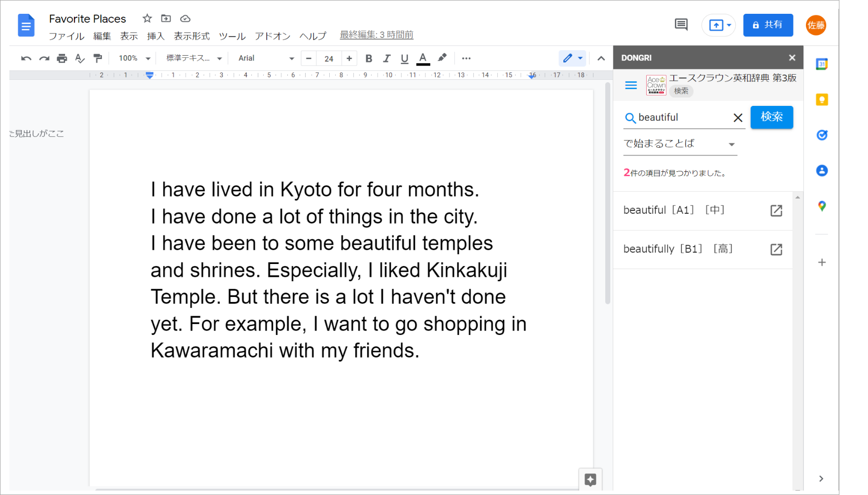Open Contacts in side panel
Screen dimensions: 868x495
tap(822, 170)
